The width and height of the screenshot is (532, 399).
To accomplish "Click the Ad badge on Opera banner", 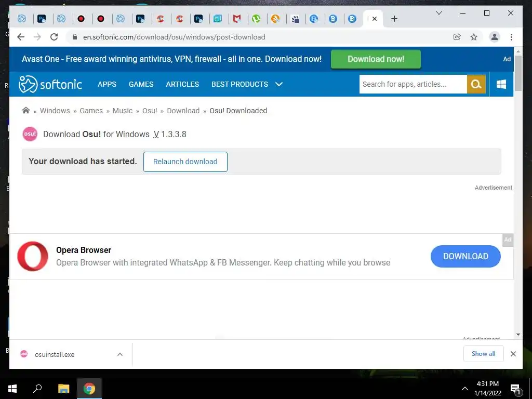I will coord(508,240).
